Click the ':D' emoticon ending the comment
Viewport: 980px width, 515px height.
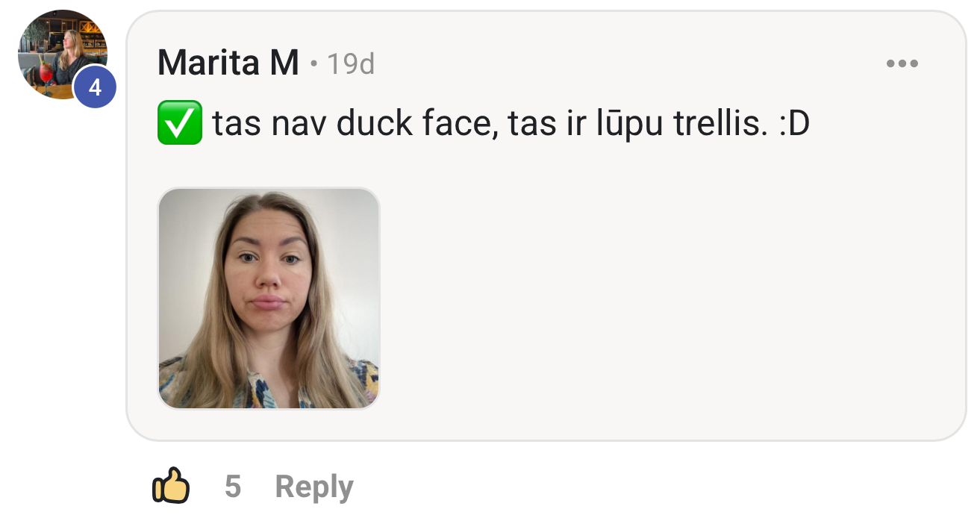point(793,124)
